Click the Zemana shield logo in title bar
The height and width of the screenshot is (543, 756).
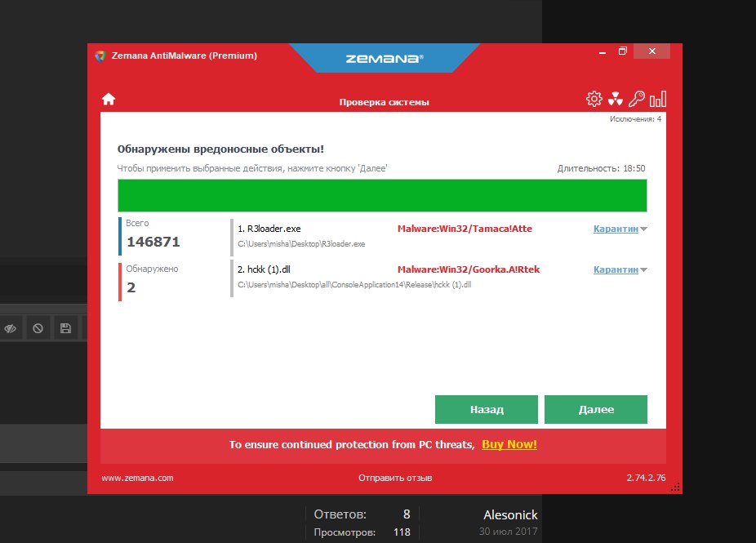[100, 56]
